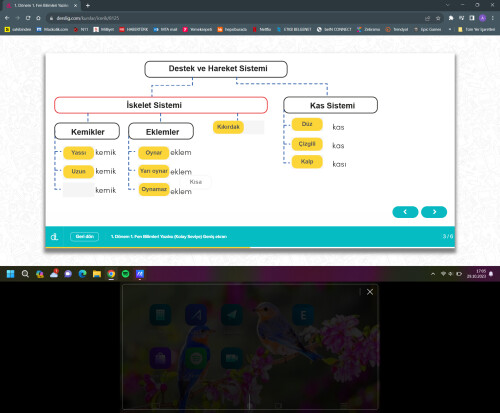The image size is (500, 413).
Task: Go to the next slide arrow
Action: (434, 212)
